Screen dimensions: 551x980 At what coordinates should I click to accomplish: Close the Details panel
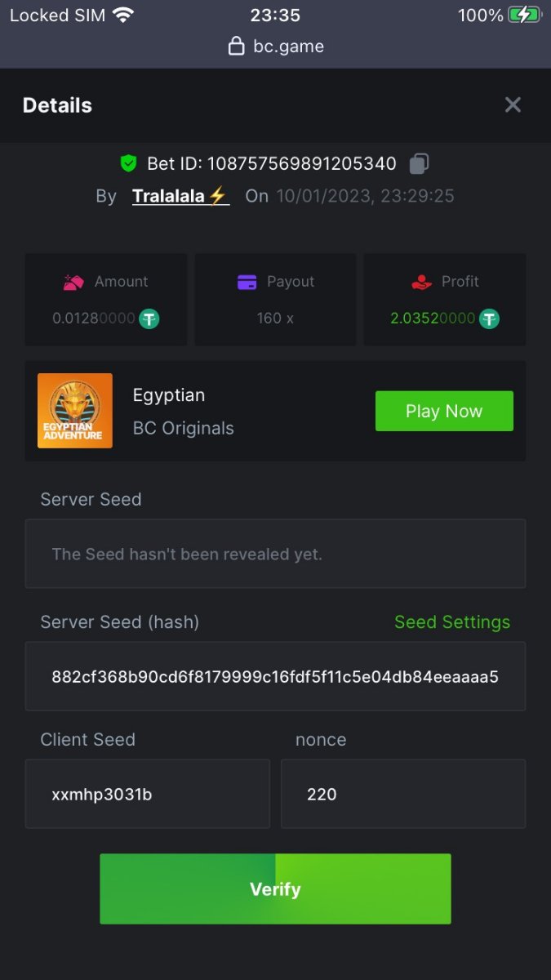(513, 105)
